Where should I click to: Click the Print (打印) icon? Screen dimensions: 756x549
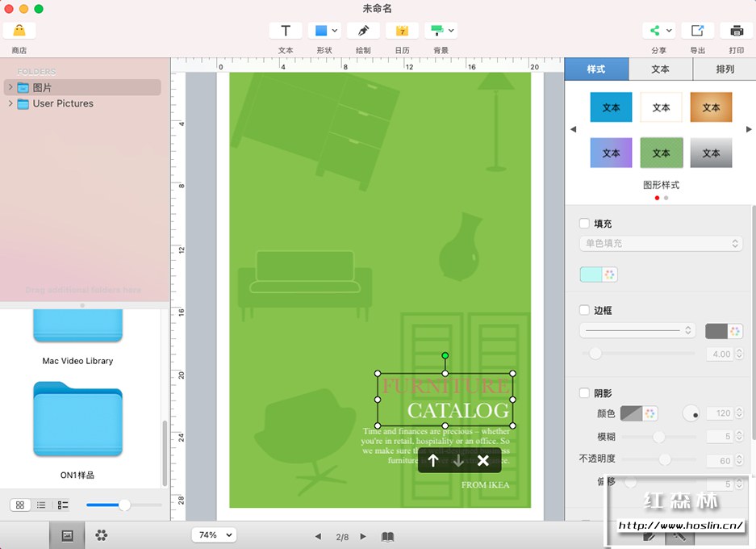click(736, 31)
